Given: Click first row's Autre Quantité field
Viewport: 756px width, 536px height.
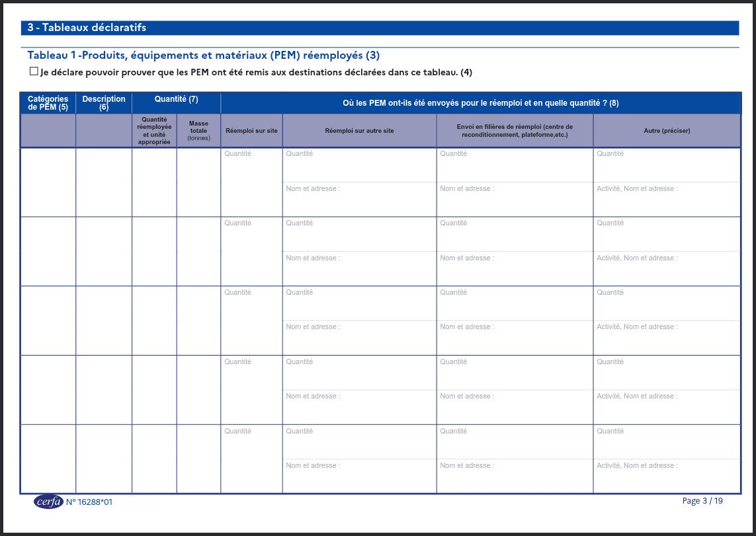Looking at the screenshot, I should (667, 165).
